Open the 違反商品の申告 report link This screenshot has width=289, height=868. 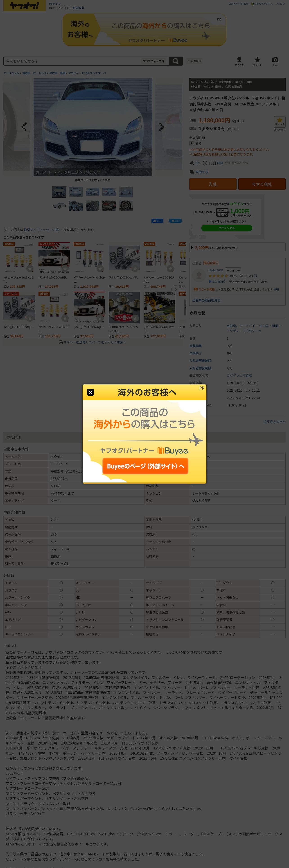click(274, 422)
